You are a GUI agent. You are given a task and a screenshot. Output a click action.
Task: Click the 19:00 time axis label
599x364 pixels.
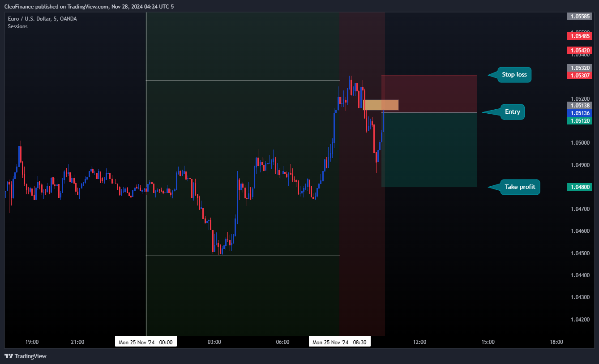pyautogui.click(x=32, y=342)
